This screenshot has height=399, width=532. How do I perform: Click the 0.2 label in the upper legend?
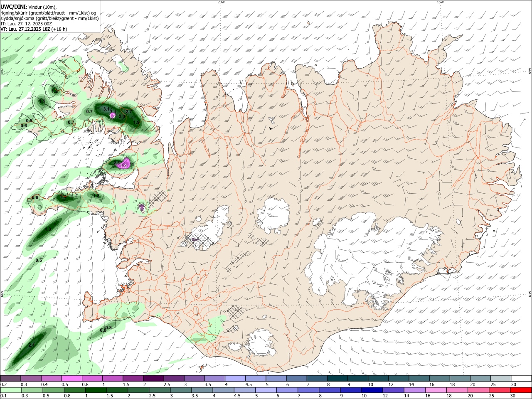click(4, 384)
